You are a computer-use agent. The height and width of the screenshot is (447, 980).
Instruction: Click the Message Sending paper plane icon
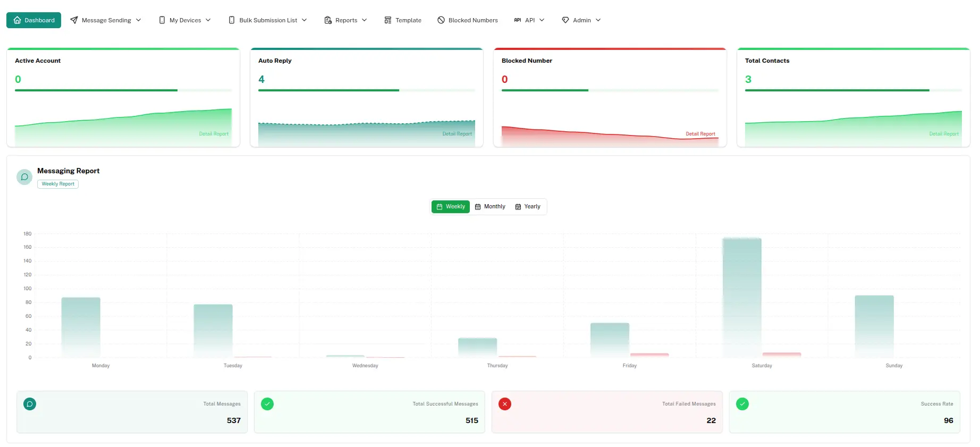(x=74, y=20)
